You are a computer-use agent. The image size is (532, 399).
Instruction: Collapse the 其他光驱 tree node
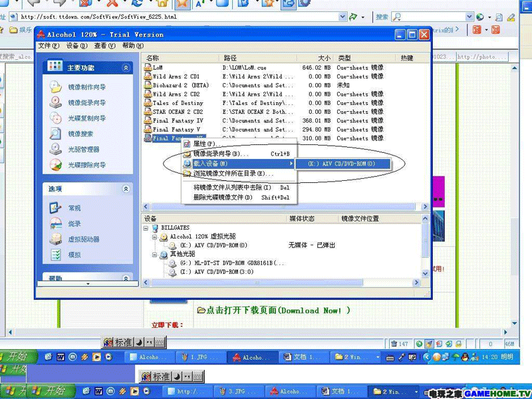coord(154,255)
